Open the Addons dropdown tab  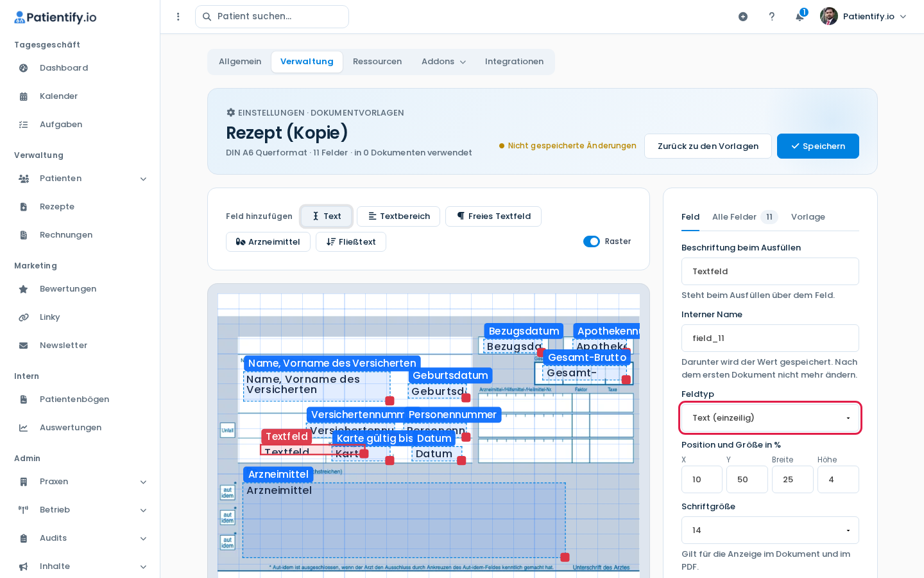click(x=443, y=62)
